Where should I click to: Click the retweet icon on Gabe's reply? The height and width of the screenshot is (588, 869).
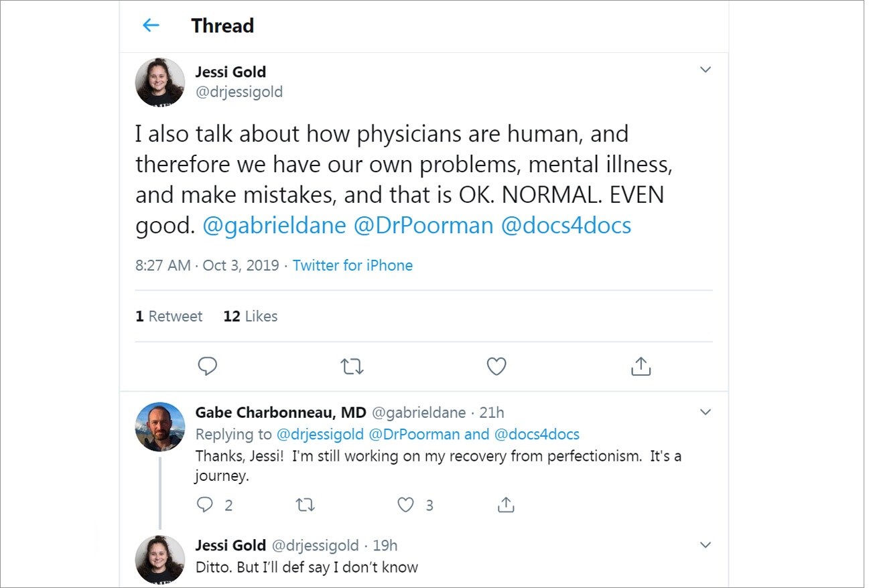coord(306,504)
